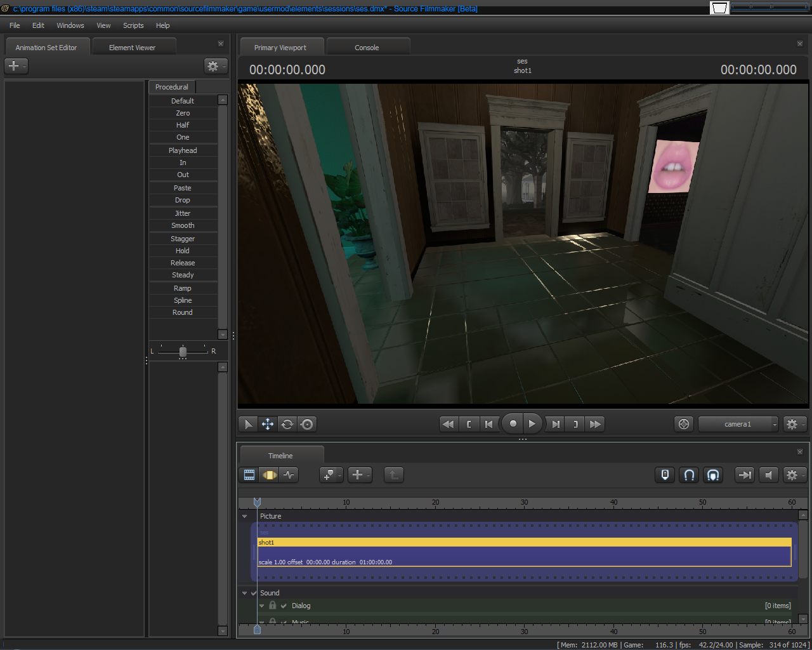Click the go-up-a-level arrow in timeline
This screenshot has height=650, width=812.
394,475
